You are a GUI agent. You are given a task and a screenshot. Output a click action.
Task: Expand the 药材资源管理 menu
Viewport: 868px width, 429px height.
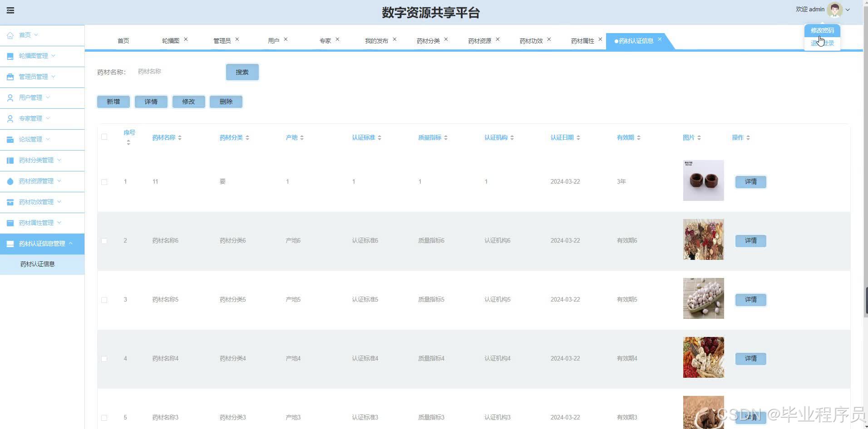(x=59, y=181)
